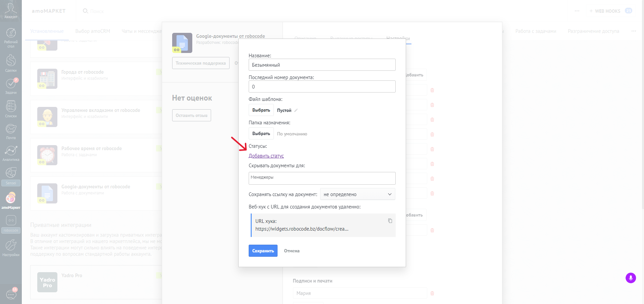Open the more options menu in top bar

[x=577, y=11]
